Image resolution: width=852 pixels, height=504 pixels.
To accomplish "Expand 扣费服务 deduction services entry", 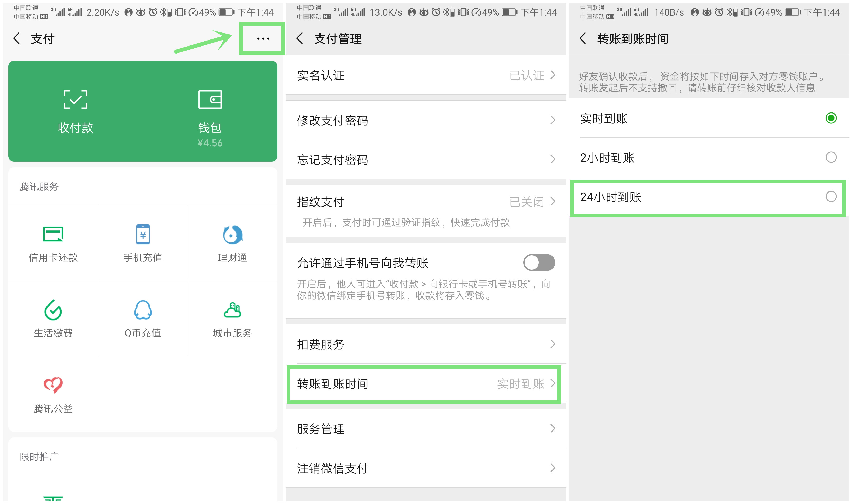I will pyautogui.click(x=426, y=344).
